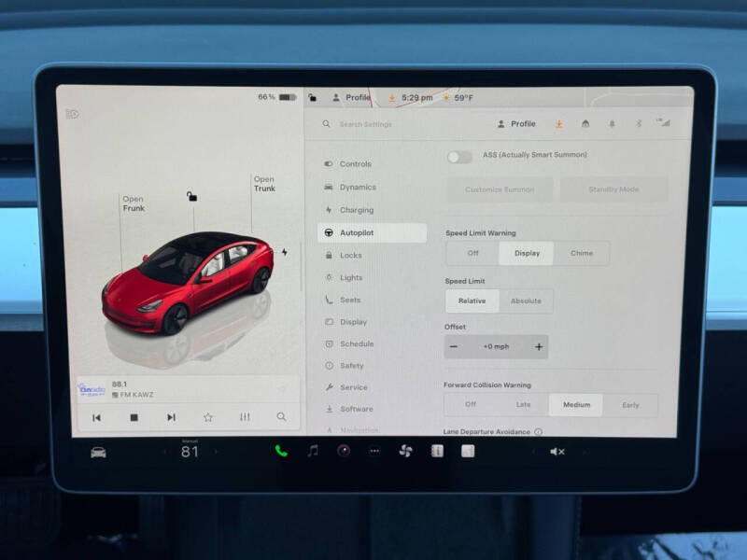Tap the media search magnifier icon
The width and height of the screenshot is (747, 560).
coord(280,417)
